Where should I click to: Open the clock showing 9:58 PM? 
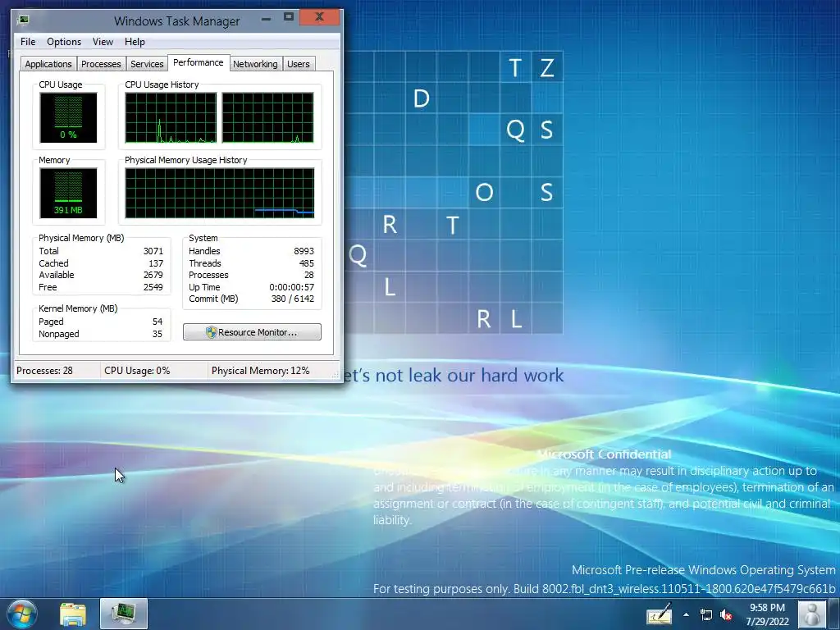pyautogui.click(x=767, y=614)
